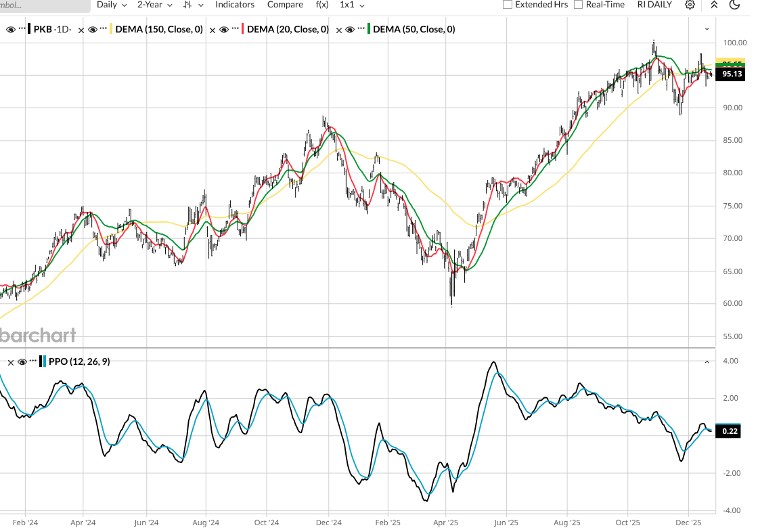Toggle visibility of PKB price series
758x532 pixels.
11,30
